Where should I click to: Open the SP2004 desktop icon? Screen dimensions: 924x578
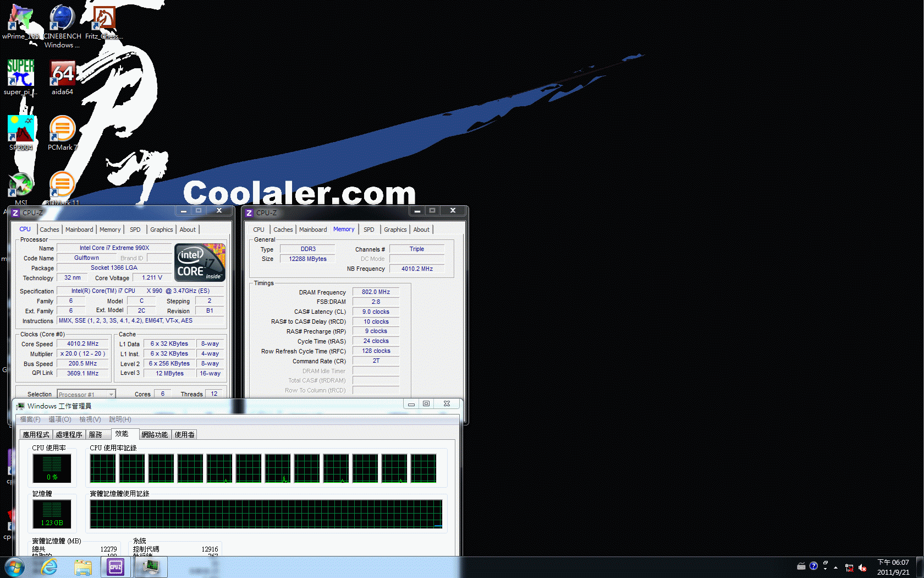21,133
